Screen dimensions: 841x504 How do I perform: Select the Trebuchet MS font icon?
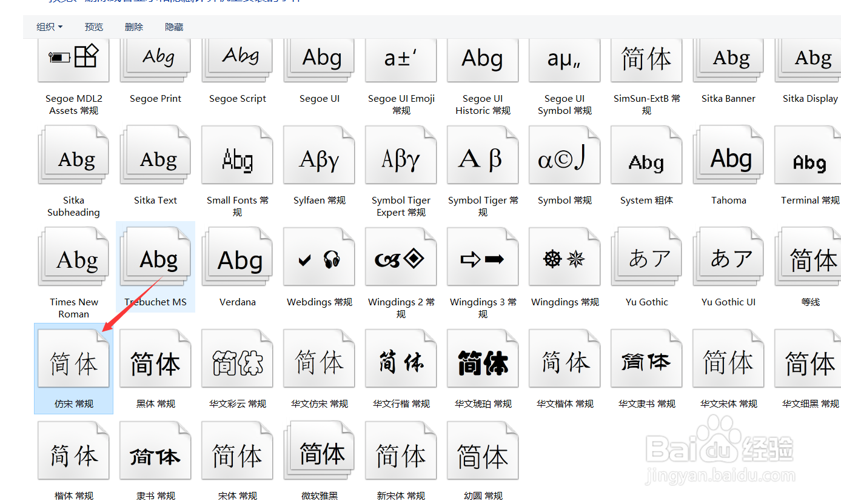[x=155, y=256]
